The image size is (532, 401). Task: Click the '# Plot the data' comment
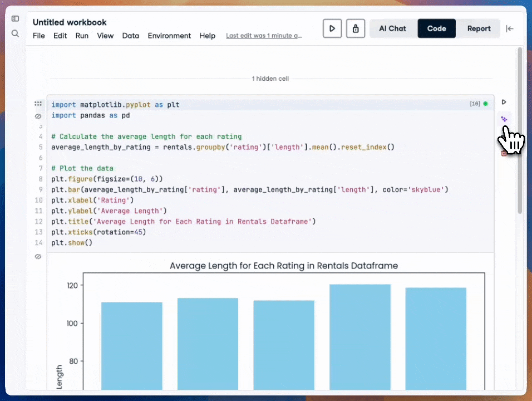[82, 168]
